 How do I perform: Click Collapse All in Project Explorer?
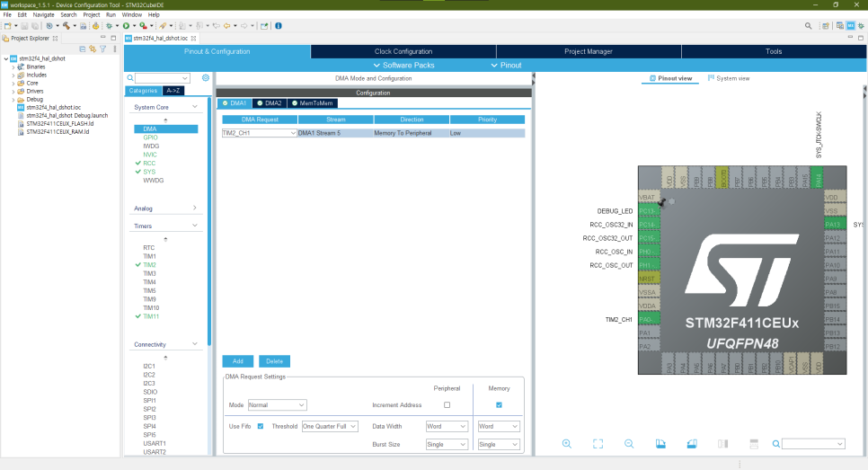coord(83,49)
